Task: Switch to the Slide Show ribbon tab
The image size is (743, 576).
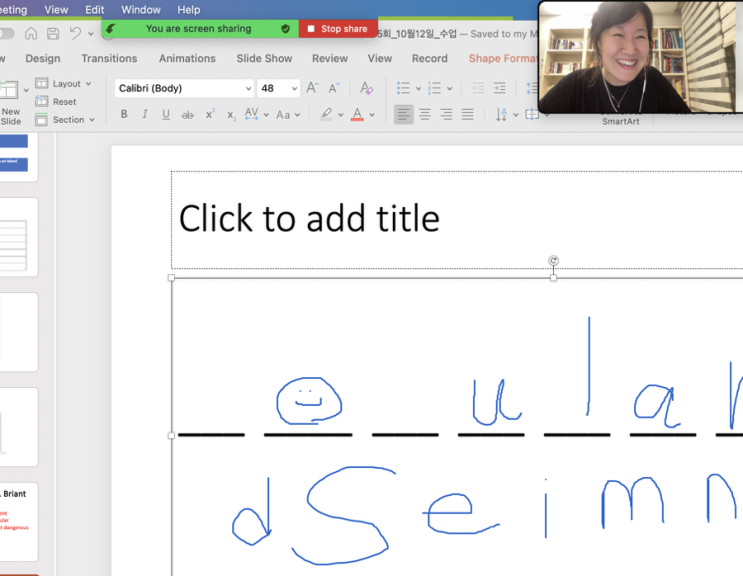Action: (x=264, y=58)
